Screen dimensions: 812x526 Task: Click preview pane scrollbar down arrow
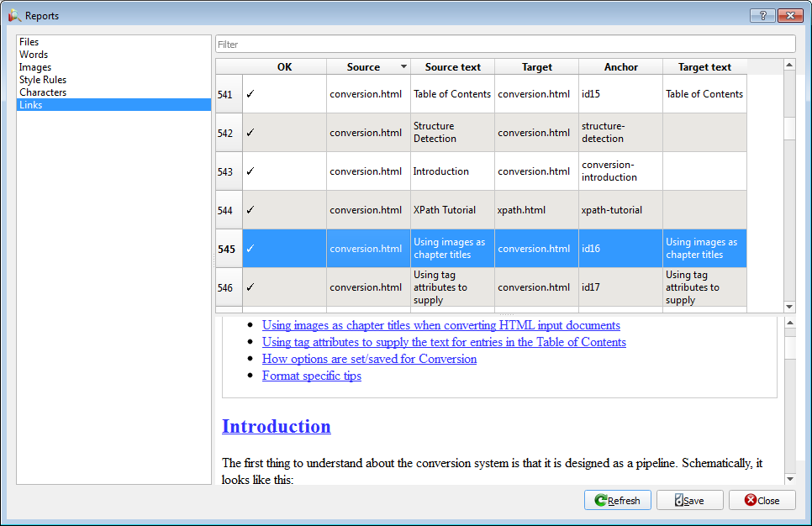(790, 479)
